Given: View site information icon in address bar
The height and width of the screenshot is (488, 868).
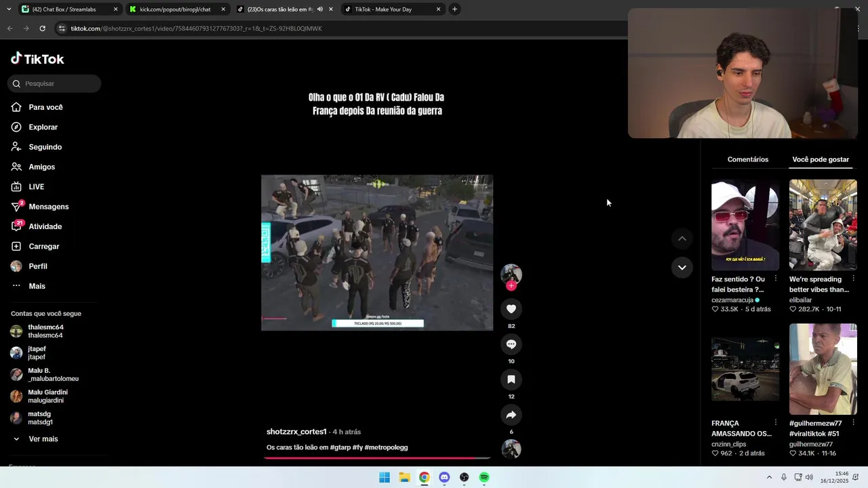Looking at the screenshot, I should 62,28.
